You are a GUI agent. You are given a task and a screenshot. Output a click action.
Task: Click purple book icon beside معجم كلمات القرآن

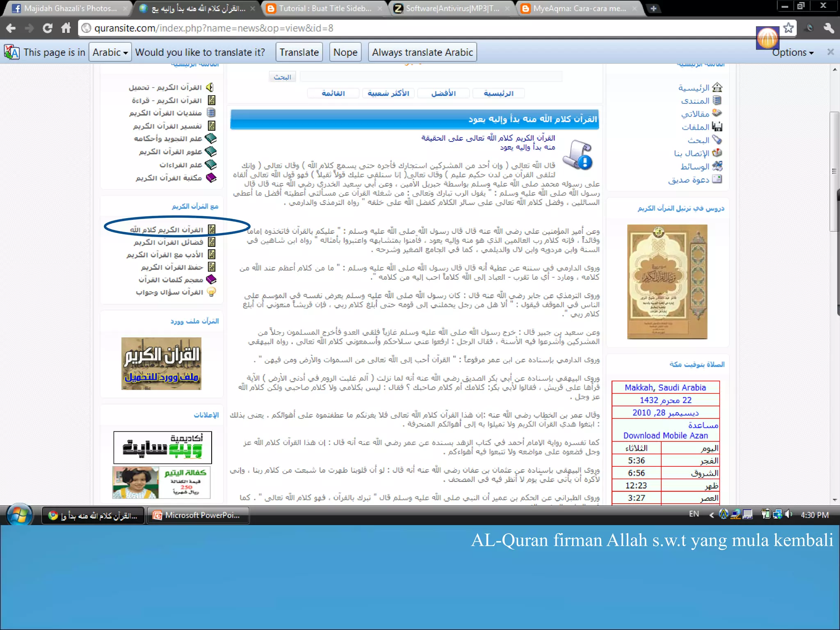pyautogui.click(x=211, y=279)
